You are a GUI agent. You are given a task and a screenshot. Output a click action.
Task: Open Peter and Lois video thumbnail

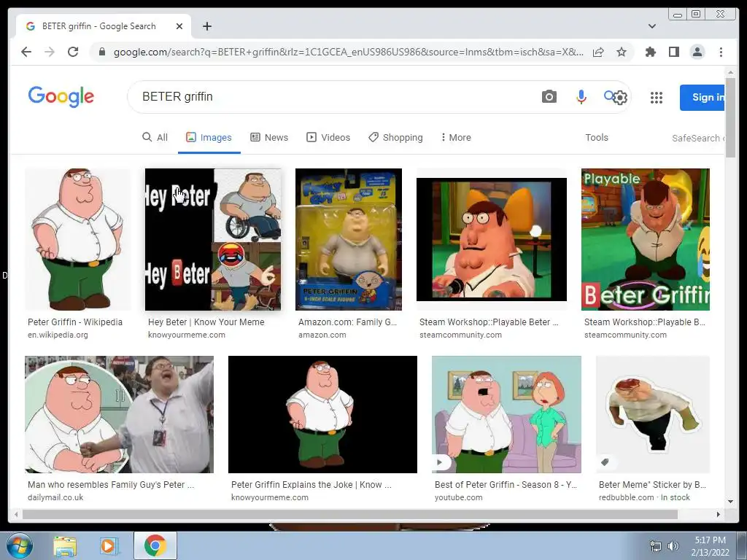coord(506,414)
